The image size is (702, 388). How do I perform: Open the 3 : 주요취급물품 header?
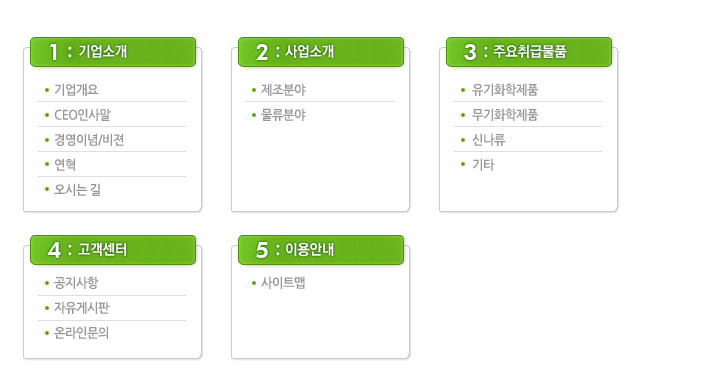tap(529, 52)
